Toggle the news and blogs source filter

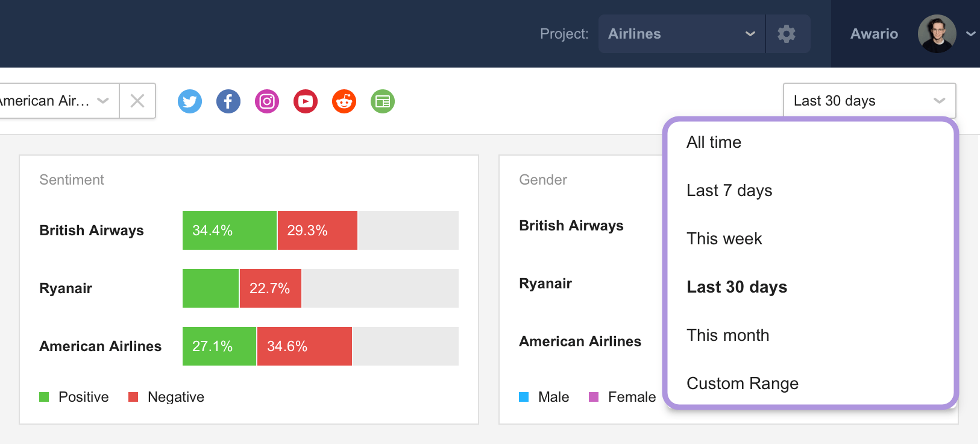point(383,101)
